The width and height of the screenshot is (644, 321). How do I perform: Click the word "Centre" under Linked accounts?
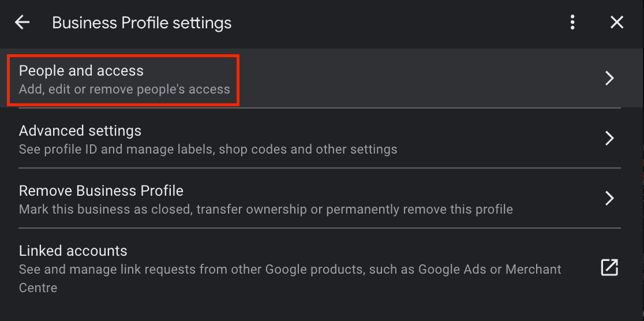click(38, 288)
